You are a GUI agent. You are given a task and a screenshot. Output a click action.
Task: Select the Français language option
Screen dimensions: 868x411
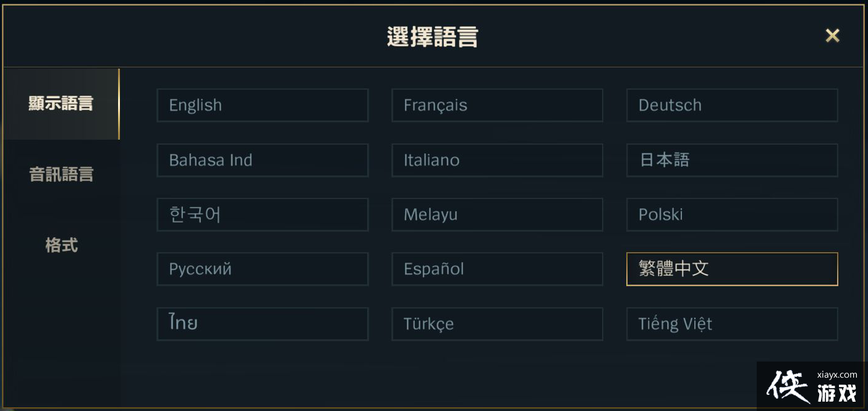pyautogui.click(x=497, y=105)
